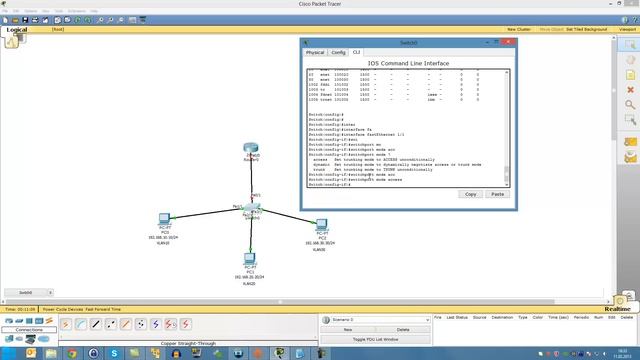
Task: Select the Hubs device category
Action: point(29,321)
